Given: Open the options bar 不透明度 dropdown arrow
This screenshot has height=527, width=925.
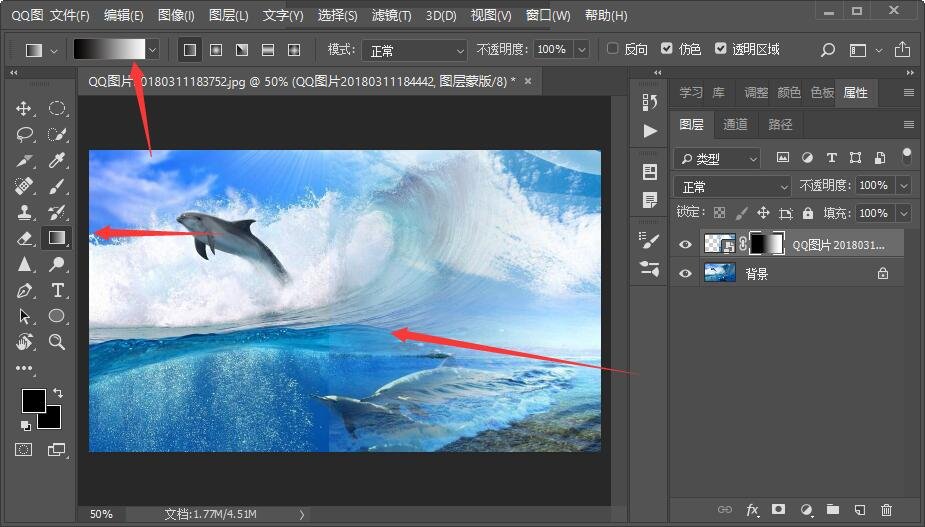Looking at the screenshot, I should point(582,50).
